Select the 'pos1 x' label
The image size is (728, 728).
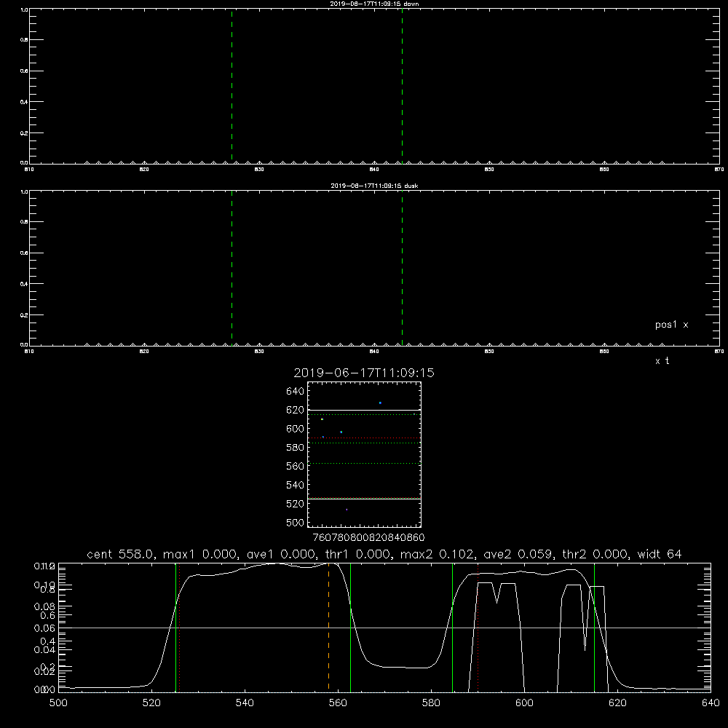671,325
